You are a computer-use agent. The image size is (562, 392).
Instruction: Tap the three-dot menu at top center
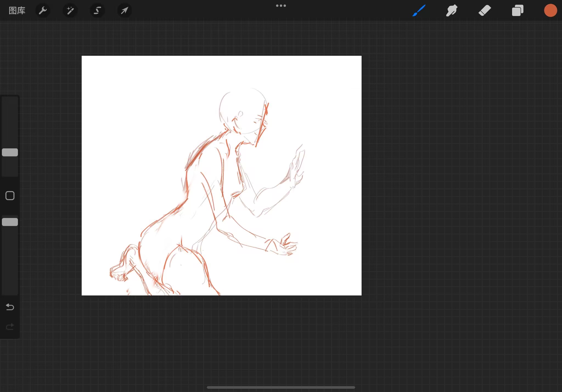[281, 6]
